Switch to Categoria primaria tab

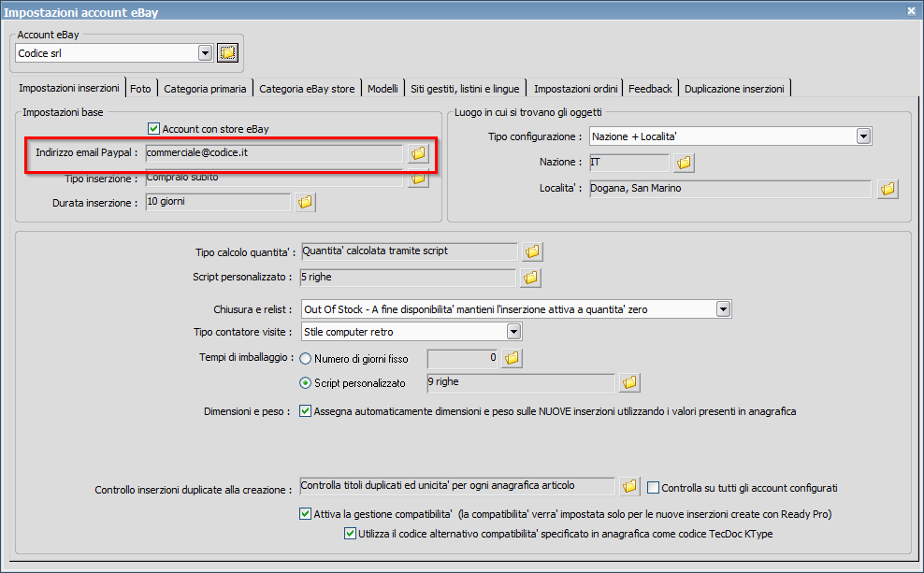(205, 89)
